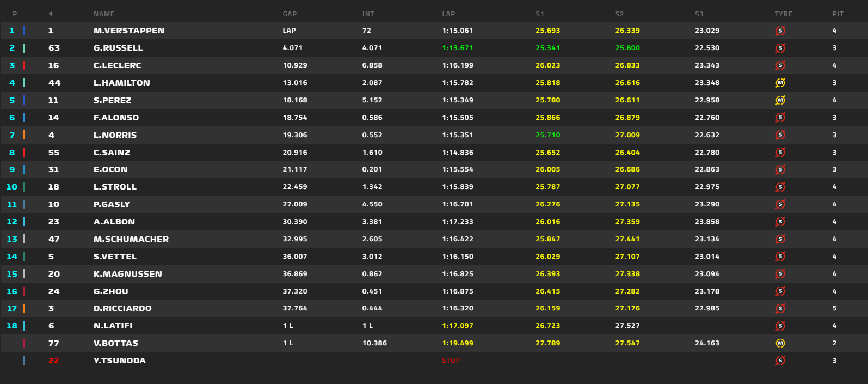Click Verstappen's soft tyre icon

[x=780, y=31]
